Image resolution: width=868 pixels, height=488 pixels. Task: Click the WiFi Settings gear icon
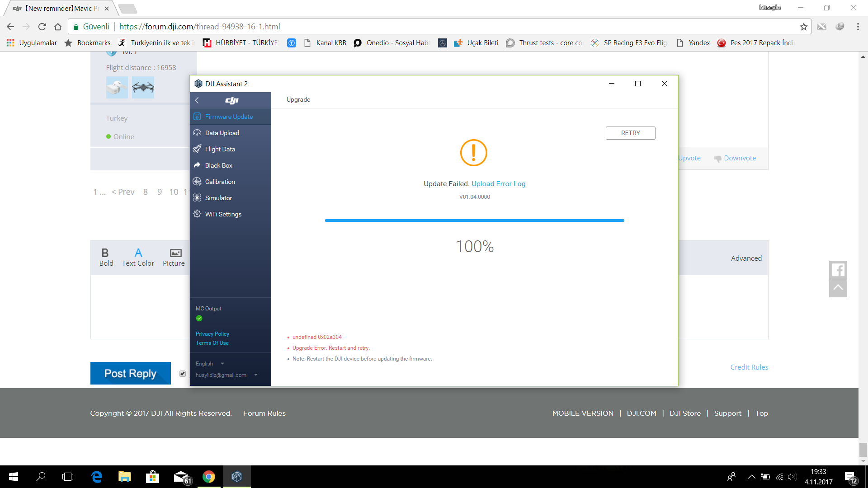[x=197, y=214]
